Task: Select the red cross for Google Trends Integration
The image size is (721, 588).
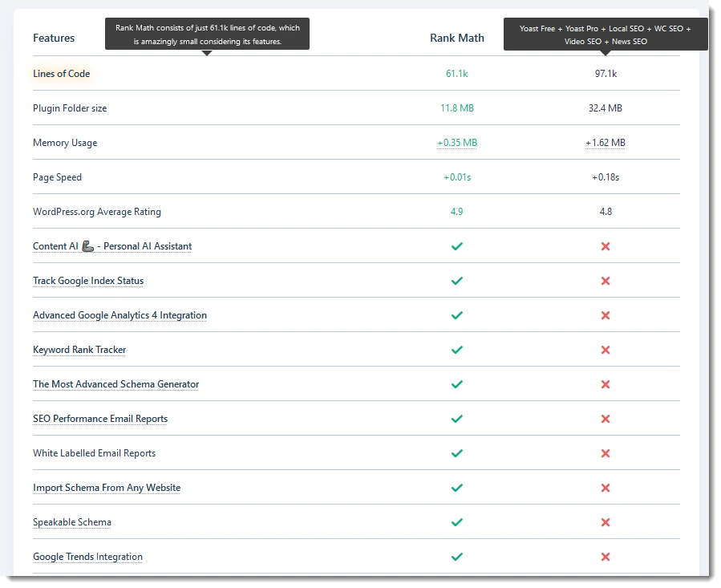Action: coord(606,557)
